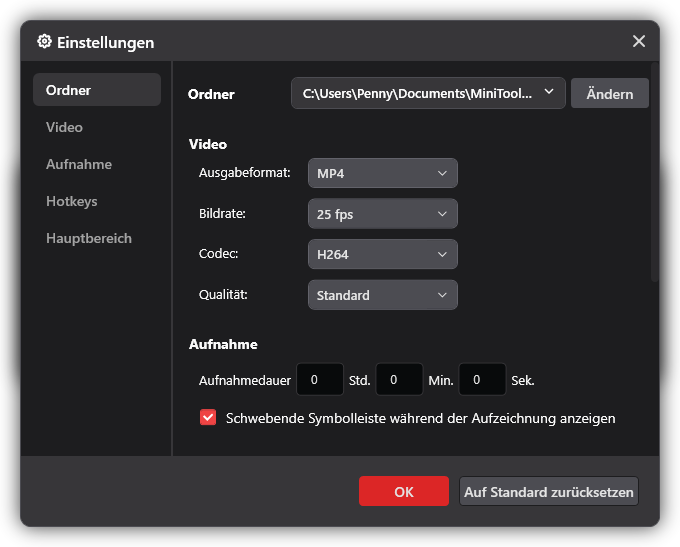Open the Qualität Standard dropdown
The width and height of the screenshot is (680, 547).
pos(382,295)
